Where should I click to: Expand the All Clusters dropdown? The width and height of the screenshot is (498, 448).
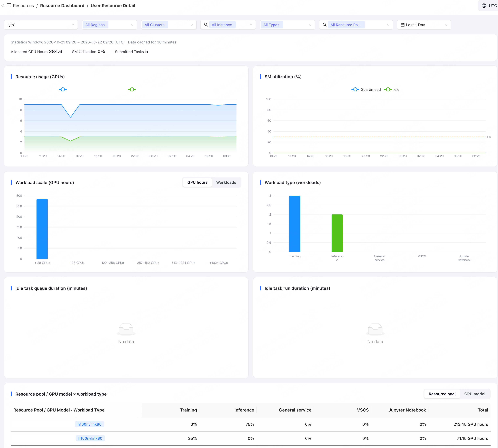click(x=168, y=25)
